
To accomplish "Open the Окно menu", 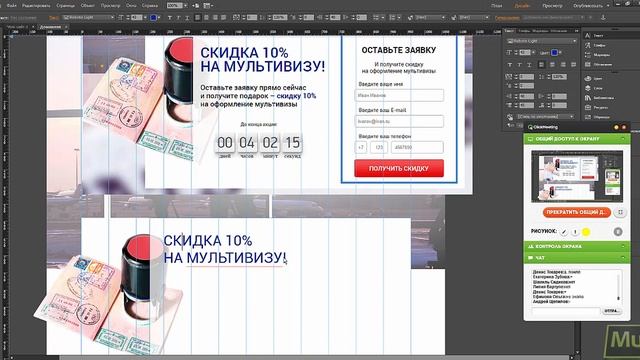I will (131, 6).
